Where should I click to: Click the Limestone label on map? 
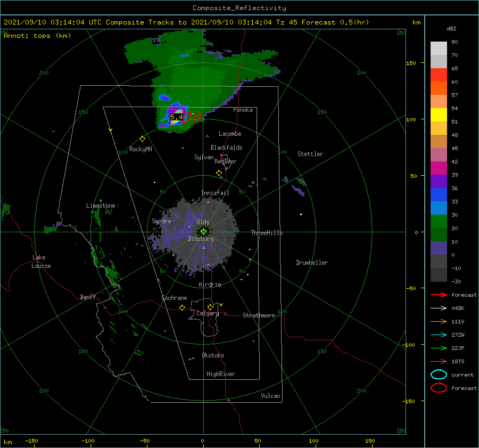101,206
